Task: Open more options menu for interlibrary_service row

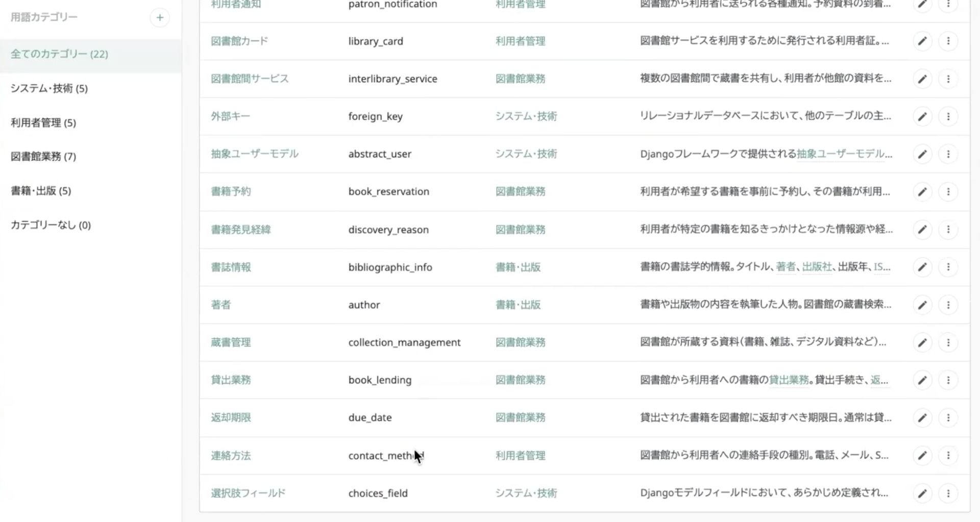Action: (948, 79)
